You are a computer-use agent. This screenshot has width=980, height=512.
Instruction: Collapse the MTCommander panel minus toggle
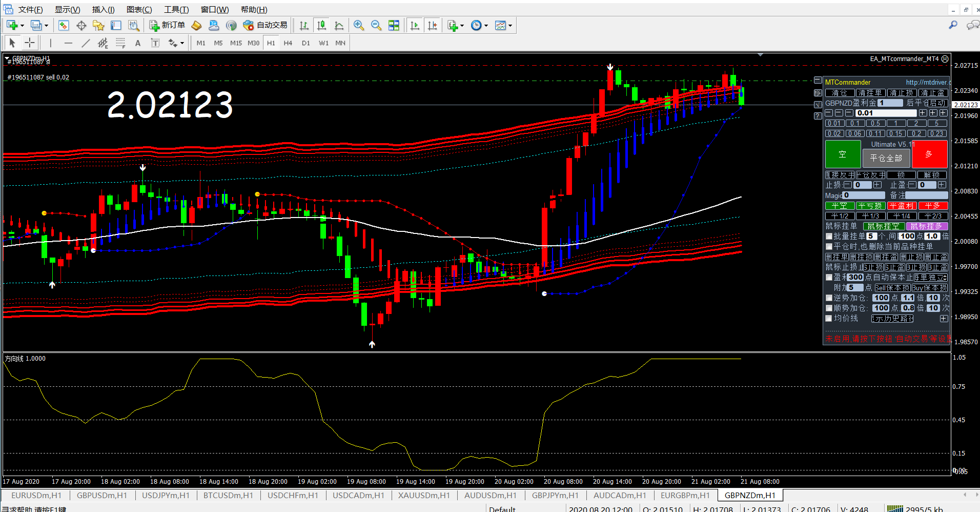click(x=818, y=81)
